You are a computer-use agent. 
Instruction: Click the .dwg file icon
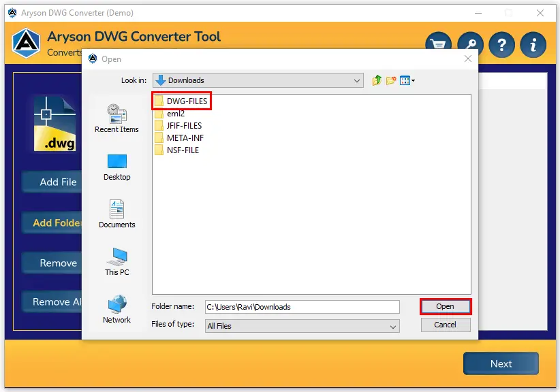pos(55,124)
